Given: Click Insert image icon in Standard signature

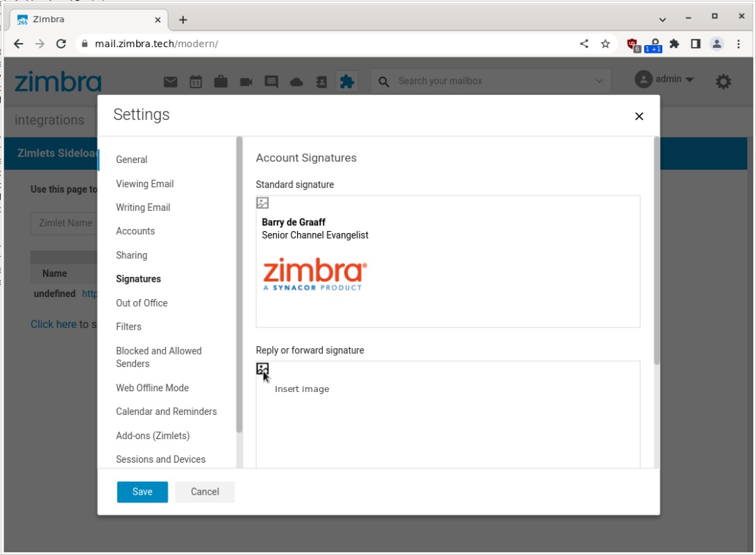Looking at the screenshot, I should [x=262, y=203].
